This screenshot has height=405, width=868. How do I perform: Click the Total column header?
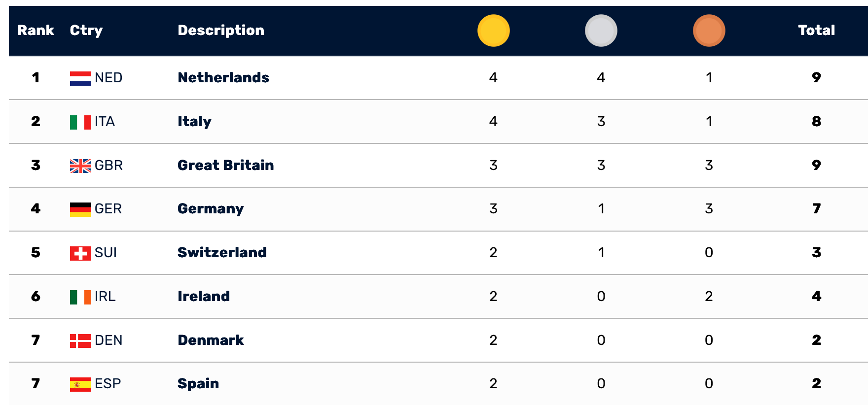coord(816,31)
